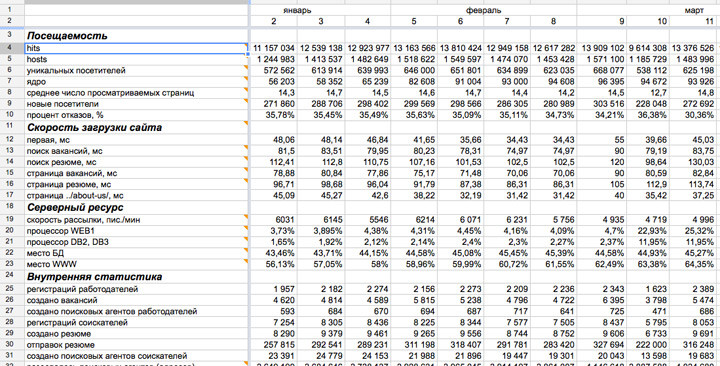The image size is (720, 366).
Task: Click the 'первая, мс' label
Action: point(136,140)
